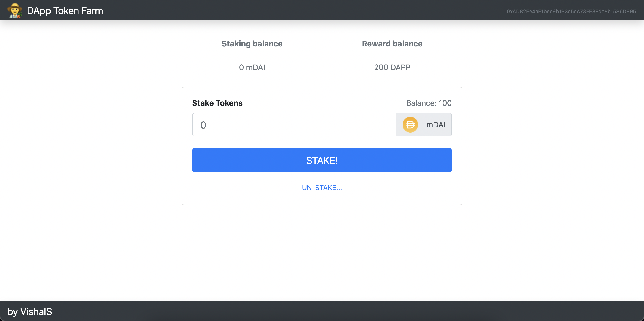Click the Balance: 100 label
Screen dimensions: 644x321
(x=428, y=103)
